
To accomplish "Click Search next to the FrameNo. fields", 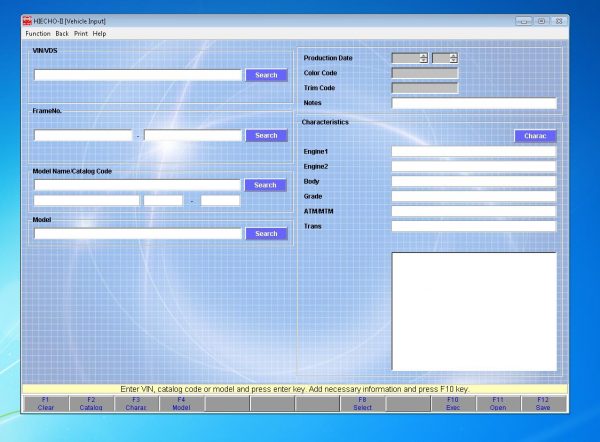I will pyautogui.click(x=265, y=135).
